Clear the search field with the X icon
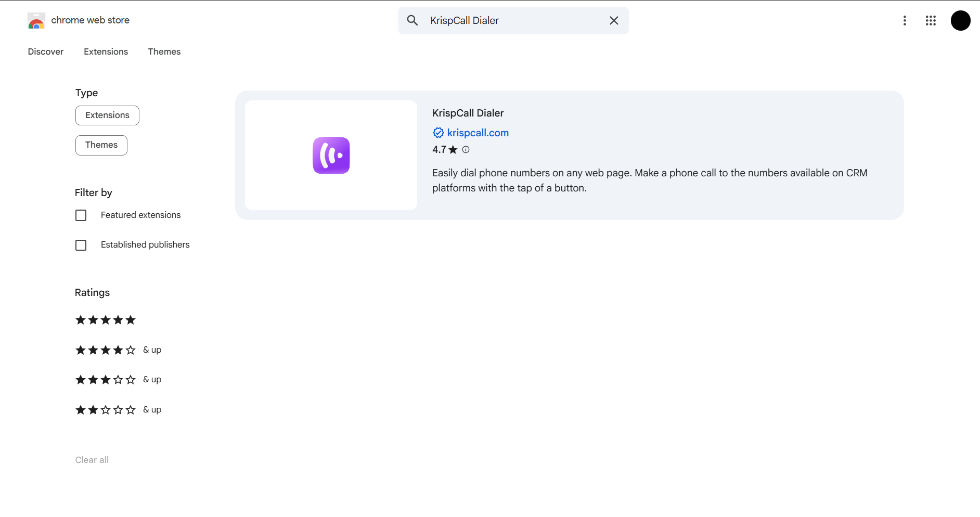 (x=614, y=20)
